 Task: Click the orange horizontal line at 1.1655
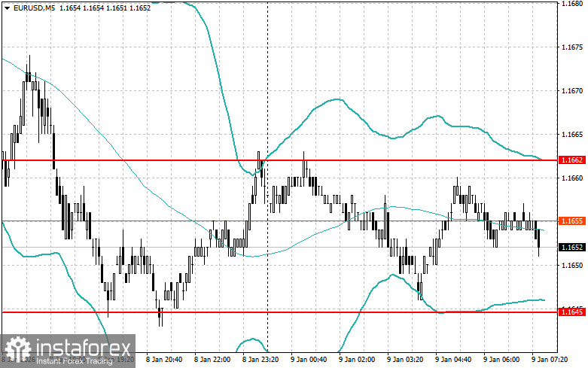[x=279, y=220]
